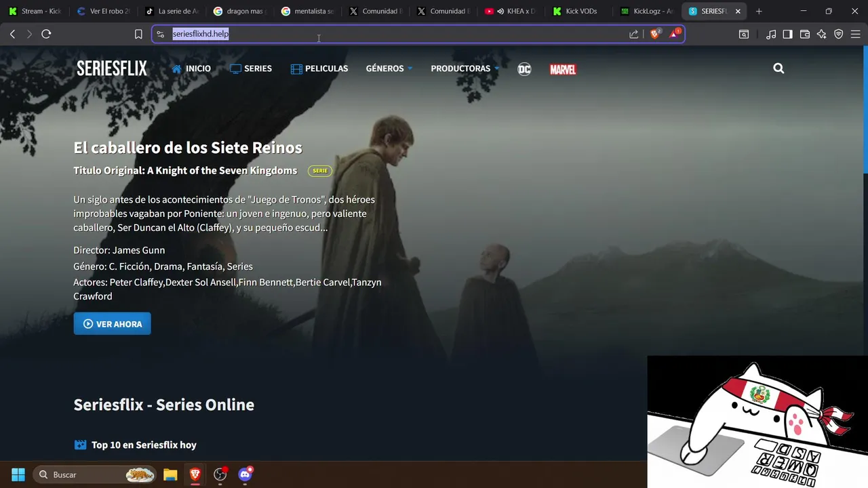Expand the PRODUCTORAS dropdown menu

[465, 68]
